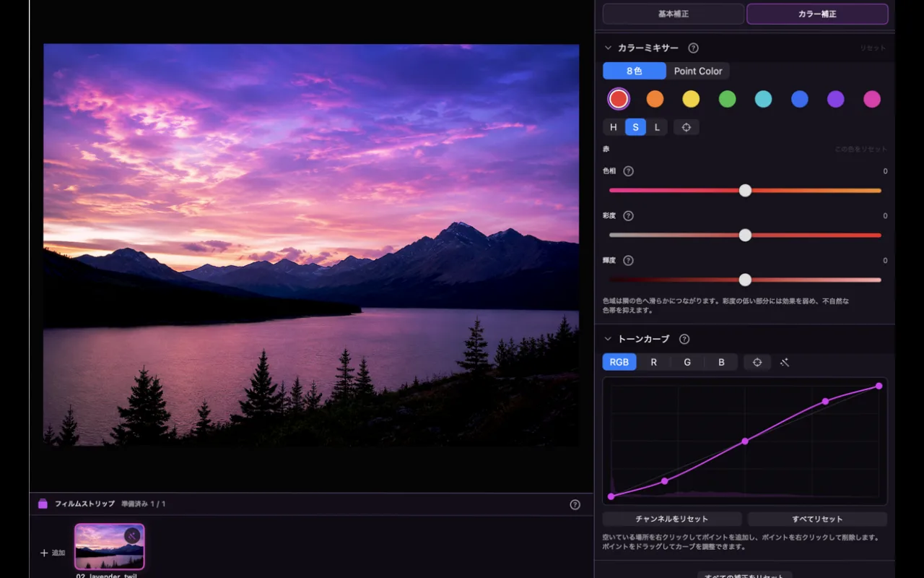Open help for カラーミキサー

693,48
